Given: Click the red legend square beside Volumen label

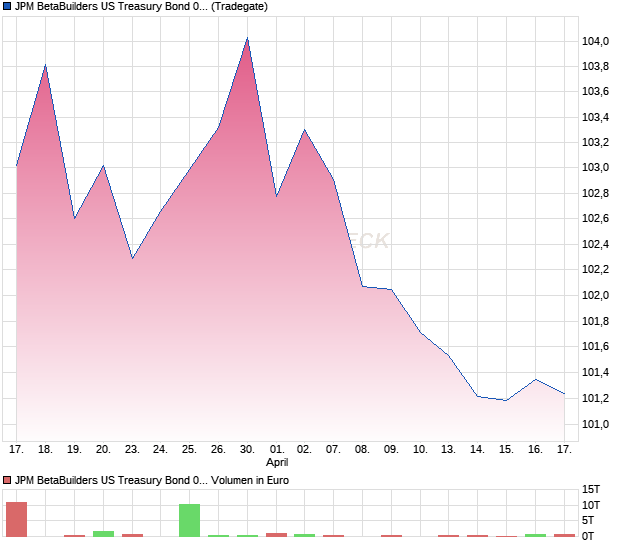Looking at the screenshot, I should (8, 481).
